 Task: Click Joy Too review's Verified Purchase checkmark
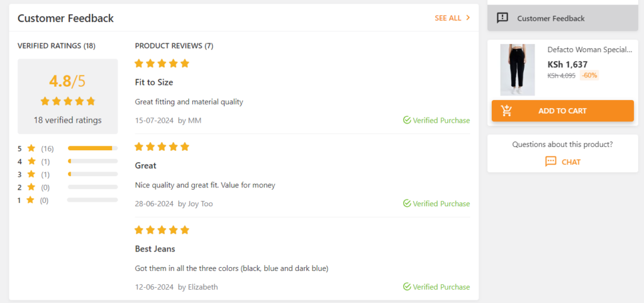407,204
